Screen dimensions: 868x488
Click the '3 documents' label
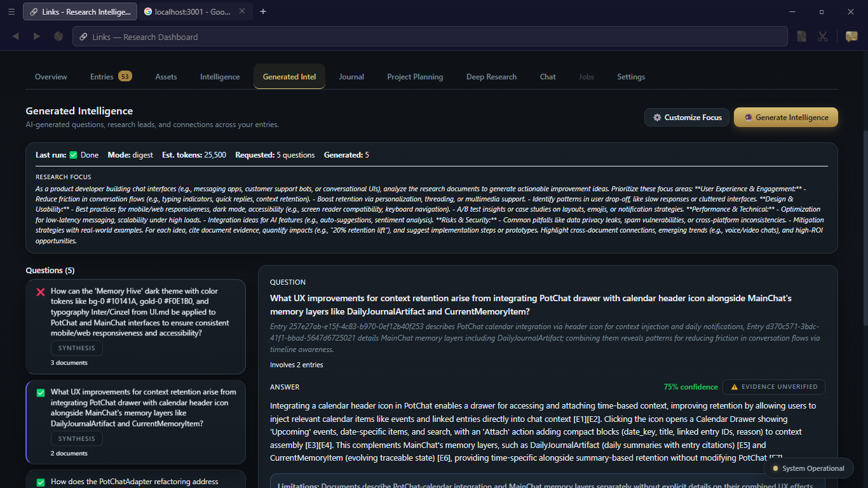click(69, 363)
